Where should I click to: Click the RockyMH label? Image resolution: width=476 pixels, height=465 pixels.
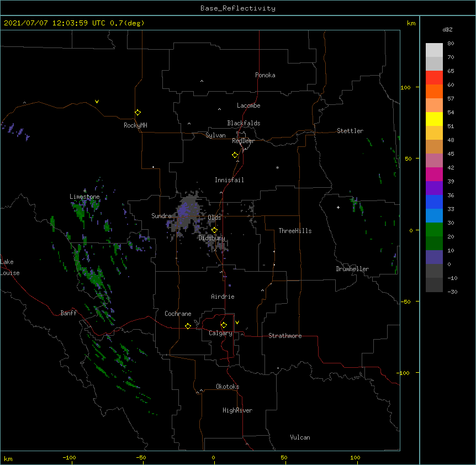(x=135, y=125)
